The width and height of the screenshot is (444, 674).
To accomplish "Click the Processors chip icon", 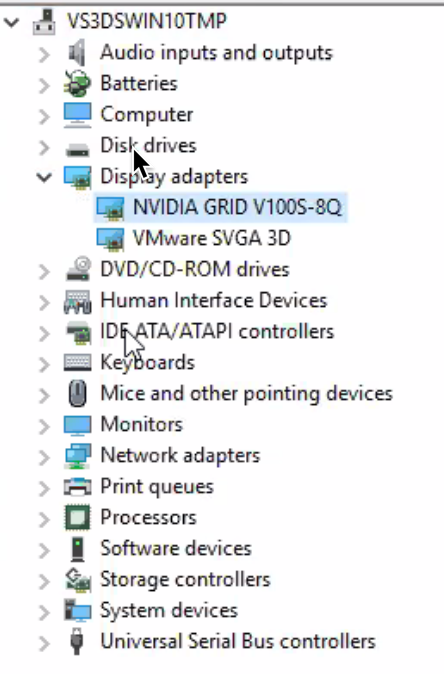I will 77,517.
